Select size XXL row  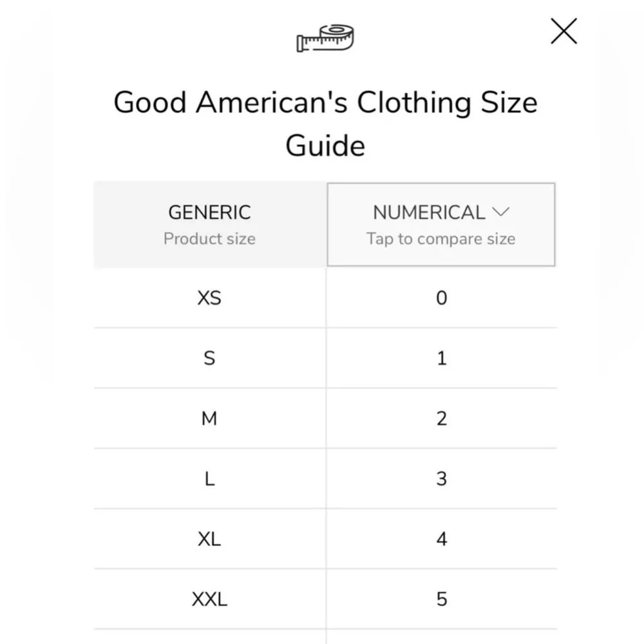click(x=209, y=599)
